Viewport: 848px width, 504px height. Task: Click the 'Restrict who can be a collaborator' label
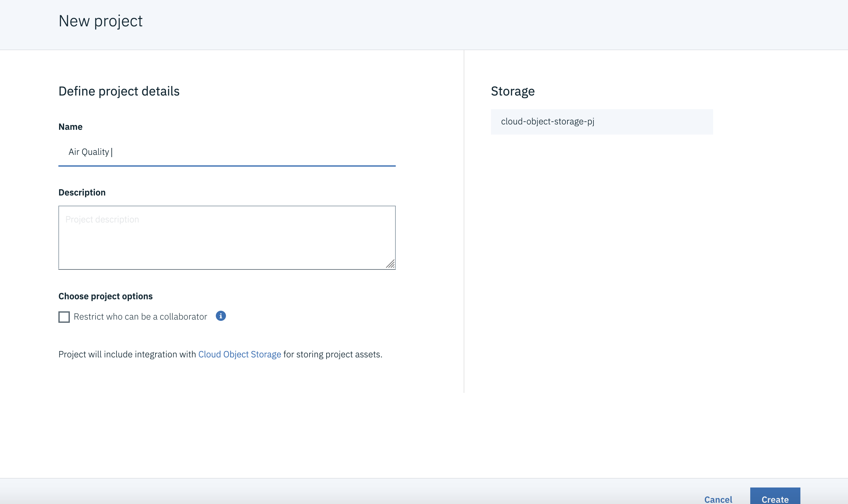140,317
